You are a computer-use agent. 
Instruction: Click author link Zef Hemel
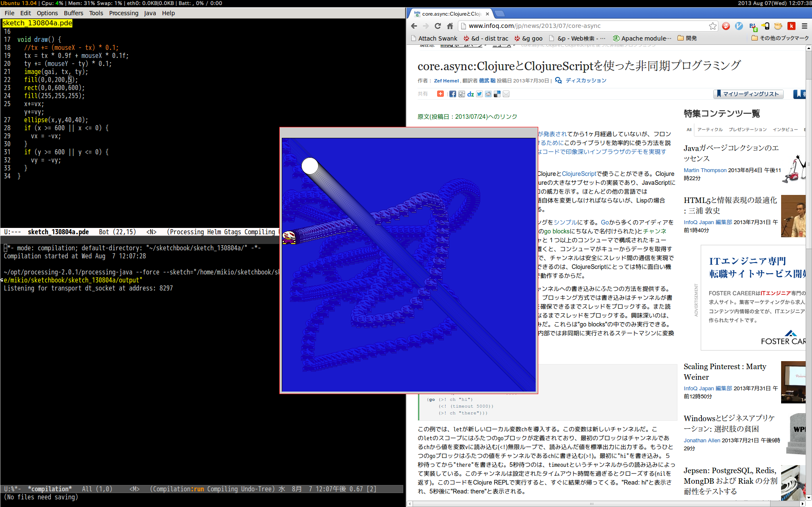tap(446, 81)
